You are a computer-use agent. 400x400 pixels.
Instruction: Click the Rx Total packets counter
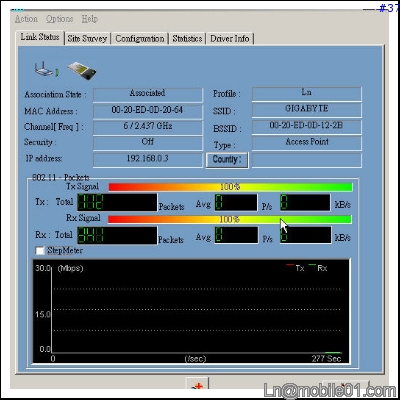(x=117, y=235)
